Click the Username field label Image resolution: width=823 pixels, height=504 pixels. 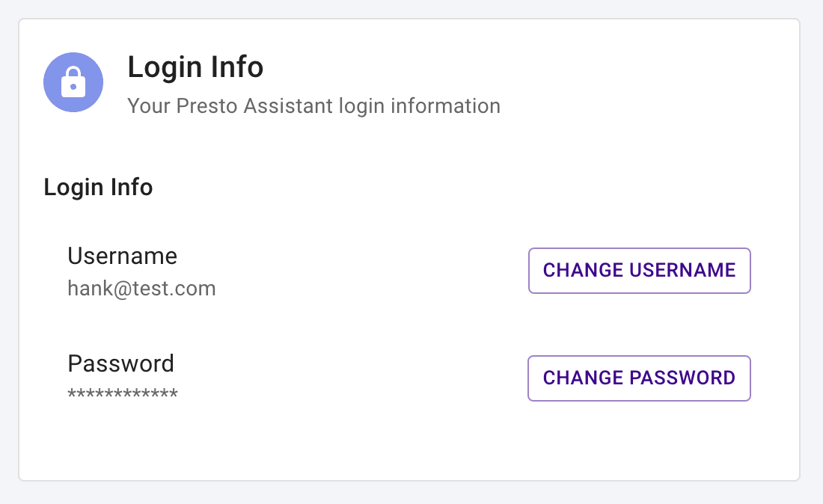click(122, 256)
